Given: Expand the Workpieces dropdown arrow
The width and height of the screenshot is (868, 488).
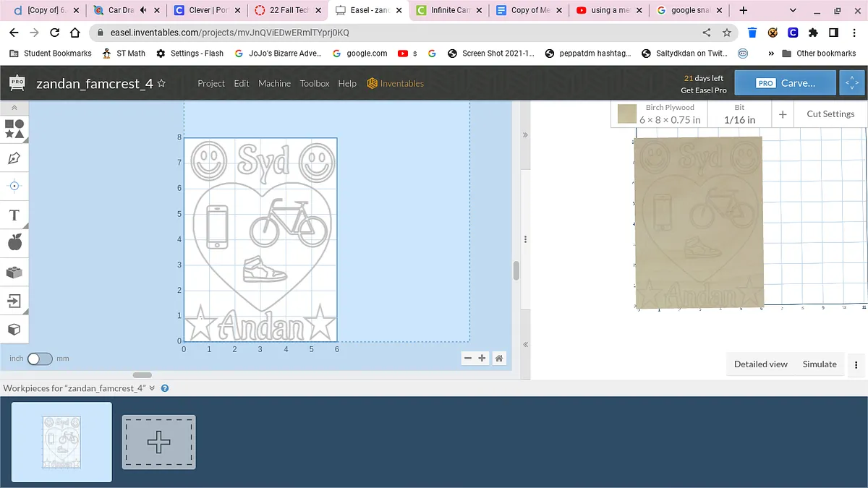Looking at the screenshot, I should pyautogui.click(x=152, y=388).
